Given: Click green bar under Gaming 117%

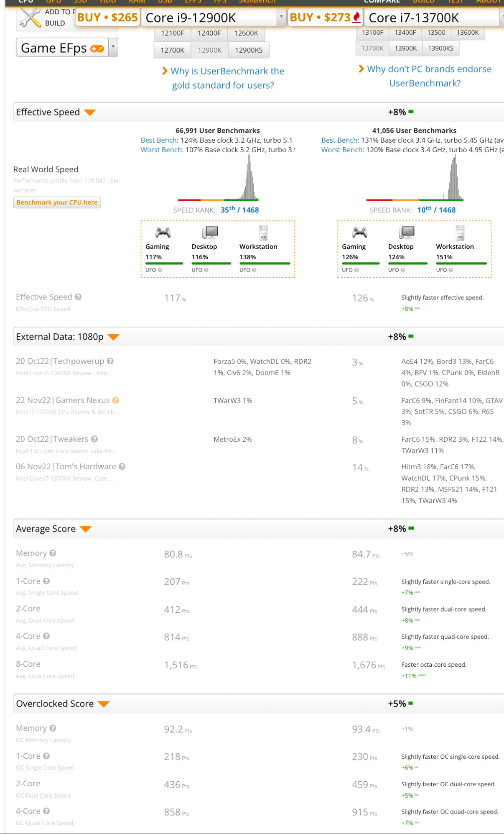Looking at the screenshot, I should coord(164,264).
